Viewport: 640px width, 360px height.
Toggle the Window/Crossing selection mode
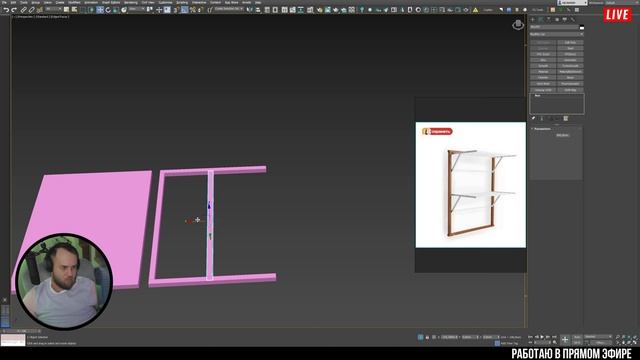(x=91, y=9)
